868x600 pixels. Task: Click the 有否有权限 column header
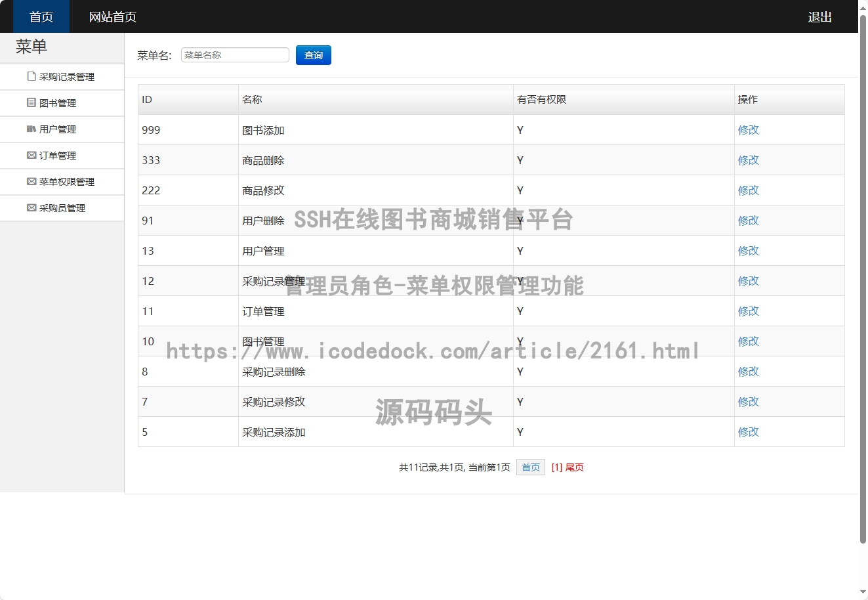point(624,100)
